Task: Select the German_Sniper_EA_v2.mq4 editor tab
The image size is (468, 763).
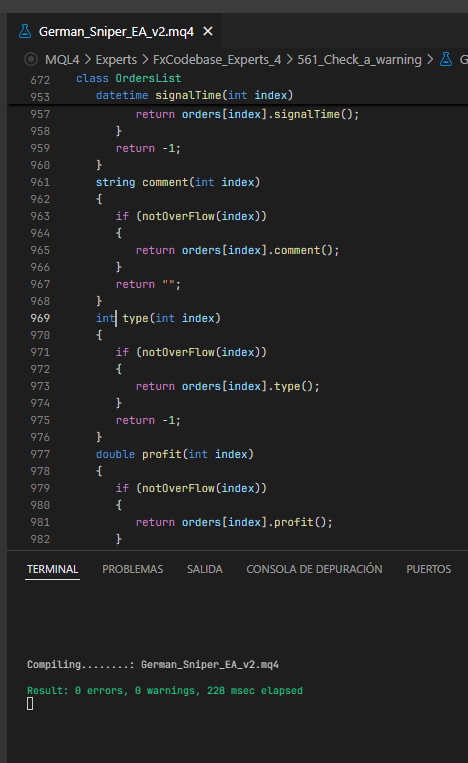Action: [x=115, y=32]
